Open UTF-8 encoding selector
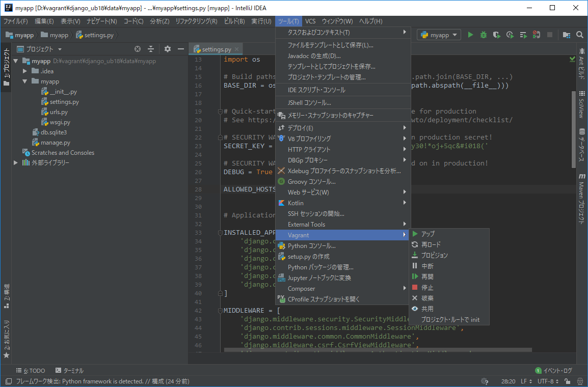Image resolution: width=588 pixels, height=387 pixels. click(x=548, y=381)
